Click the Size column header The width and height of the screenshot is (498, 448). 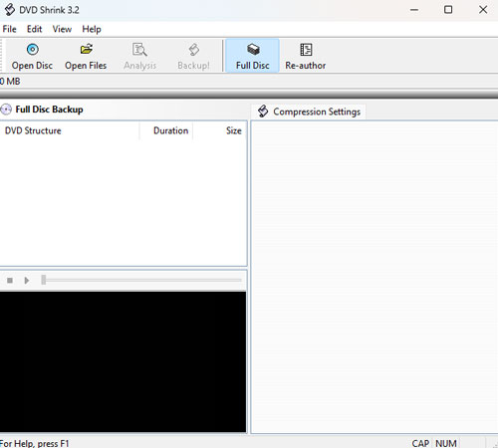tap(220, 130)
